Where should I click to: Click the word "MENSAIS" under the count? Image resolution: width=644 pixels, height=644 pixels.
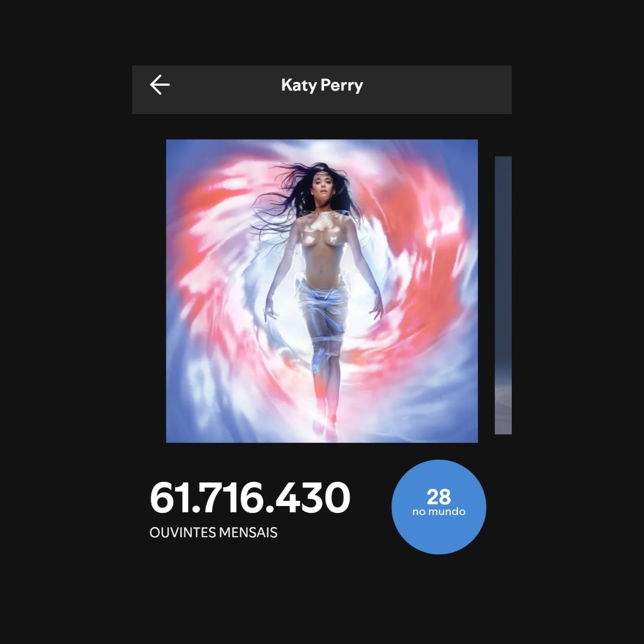pos(248,533)
